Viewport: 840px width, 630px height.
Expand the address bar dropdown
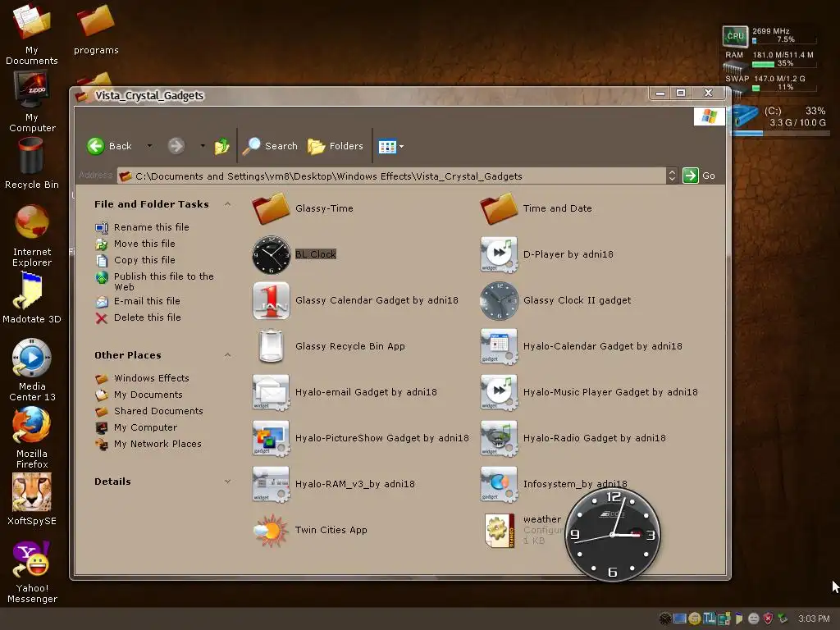click(672, 176)
